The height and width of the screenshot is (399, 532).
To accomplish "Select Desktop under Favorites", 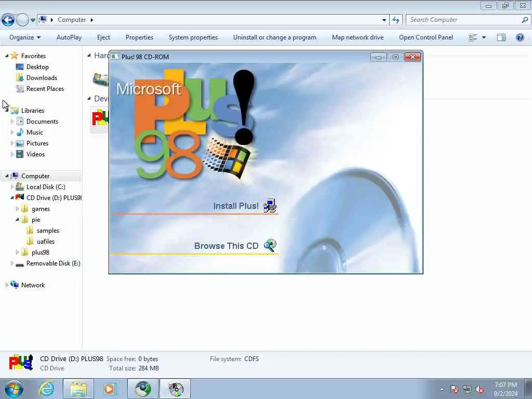I will 37,67.
